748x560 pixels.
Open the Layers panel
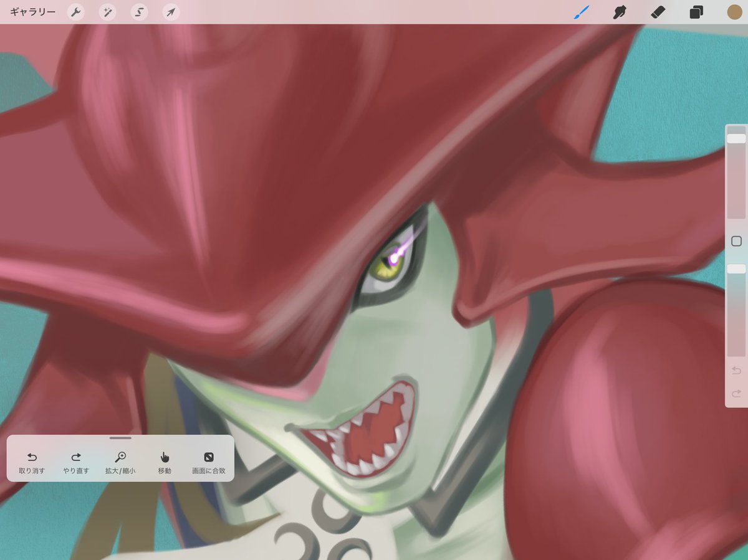[x=696, y=12]
